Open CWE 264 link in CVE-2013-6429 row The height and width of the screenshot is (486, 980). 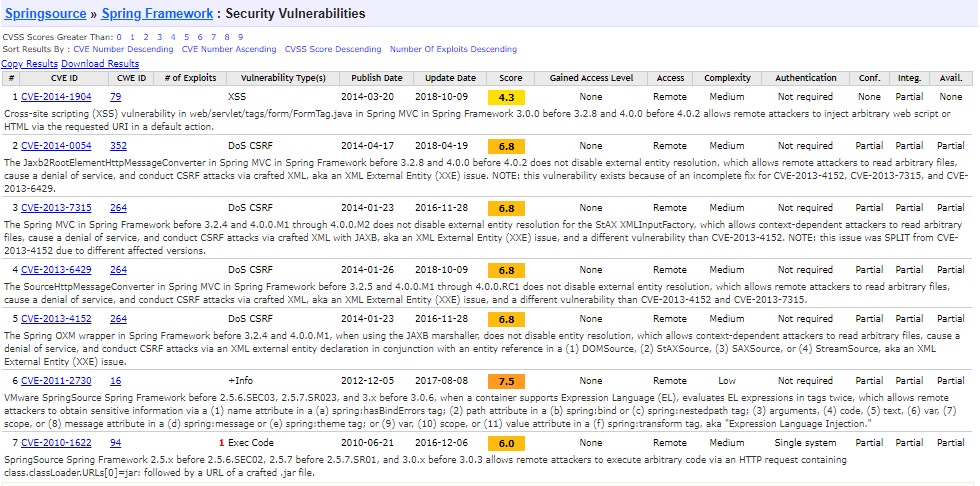pos(118,270)
